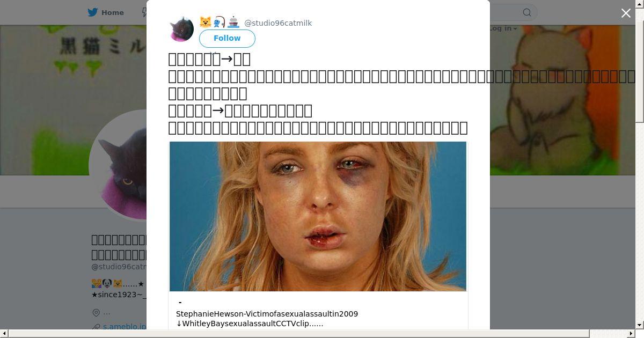Image resolution: width=644 pixels, height=338 pixels.
Task: Expand the Log in dropdown
Action: pos(503,28)
